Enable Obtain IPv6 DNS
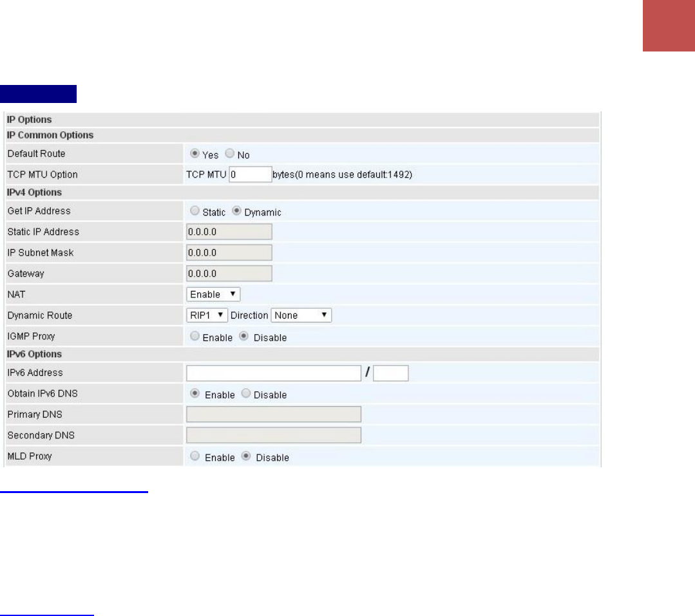The height and width of the screenshot is (616, 695). point(195,393)
